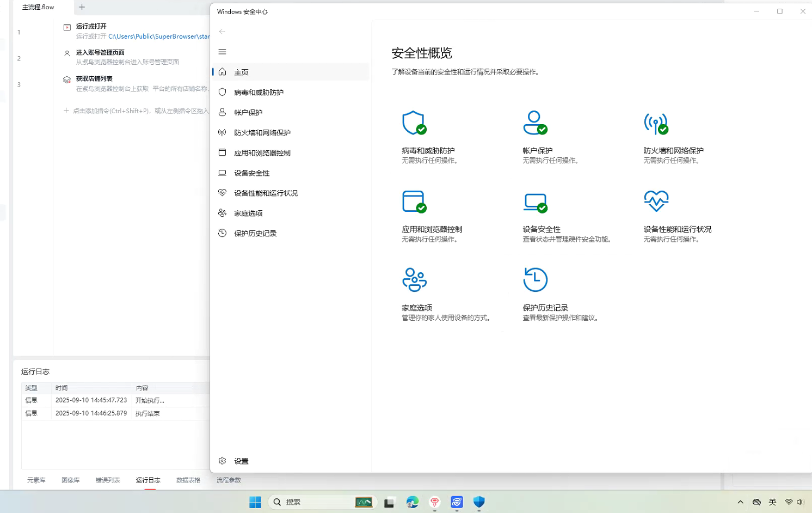This screenshot has width=812, height=513.
Task: Click the shield icon of 病毒和威胁防护 tile
Action: [414, 123]
